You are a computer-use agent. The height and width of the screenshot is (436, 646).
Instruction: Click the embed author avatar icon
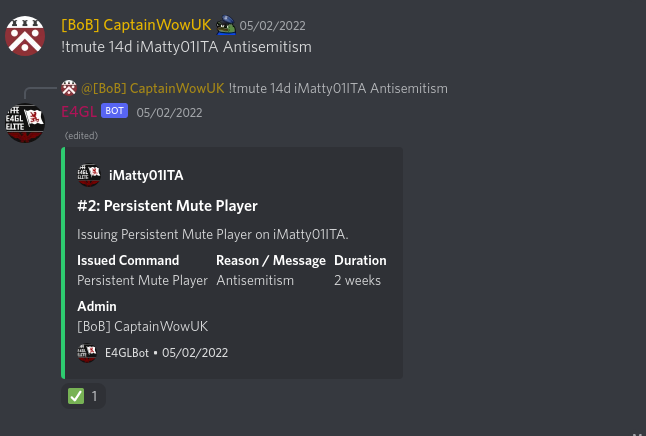[x=89, y=175]
